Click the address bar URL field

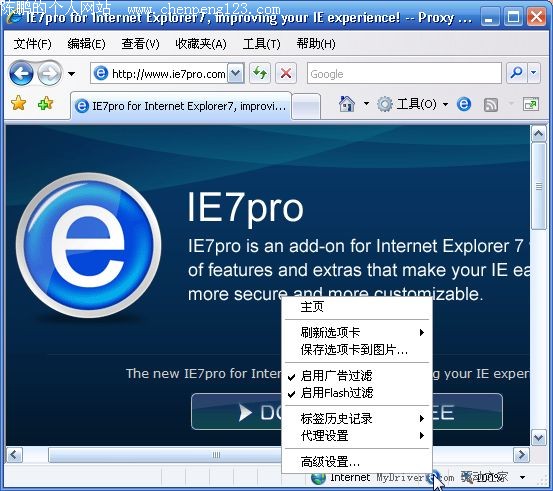coord(159,74)
